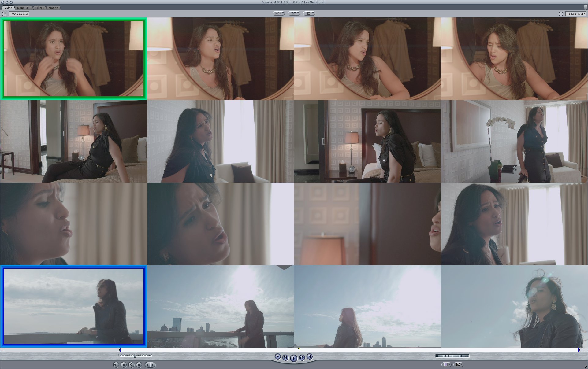Screen dimensions: 588x369
Task: Open the Recent Clips dropdown
Action: 446,365
